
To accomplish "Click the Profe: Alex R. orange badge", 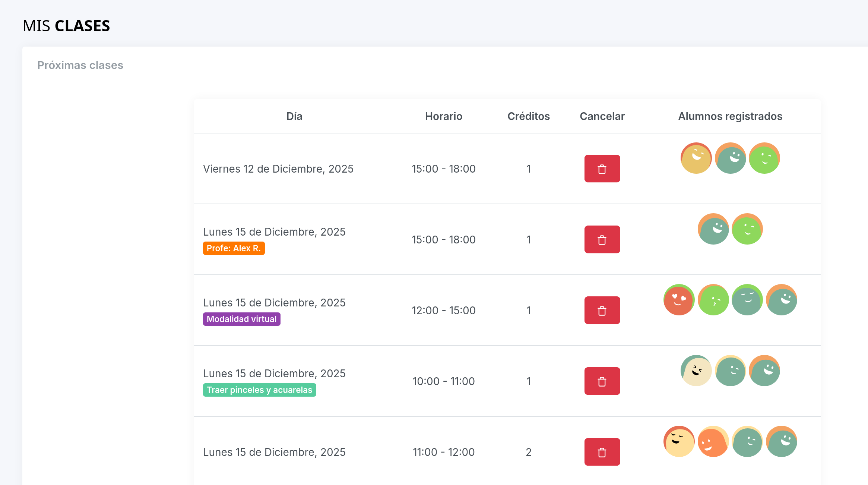I will [234, 248].
